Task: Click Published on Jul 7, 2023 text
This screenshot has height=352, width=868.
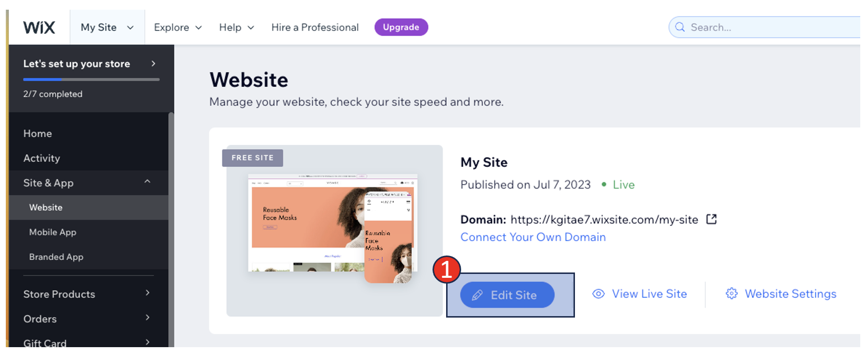Action: coord(526,185)
